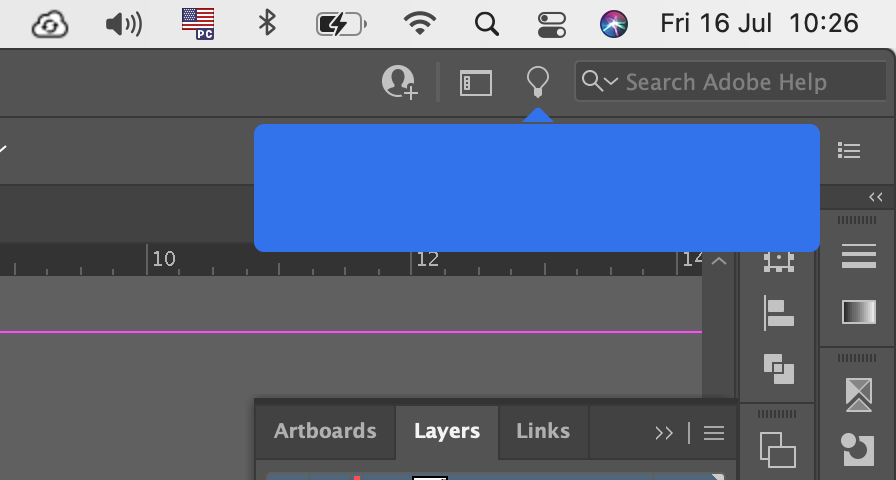Open the Transform panel icon
896x480 pixels.
click(x=778, y=260)
